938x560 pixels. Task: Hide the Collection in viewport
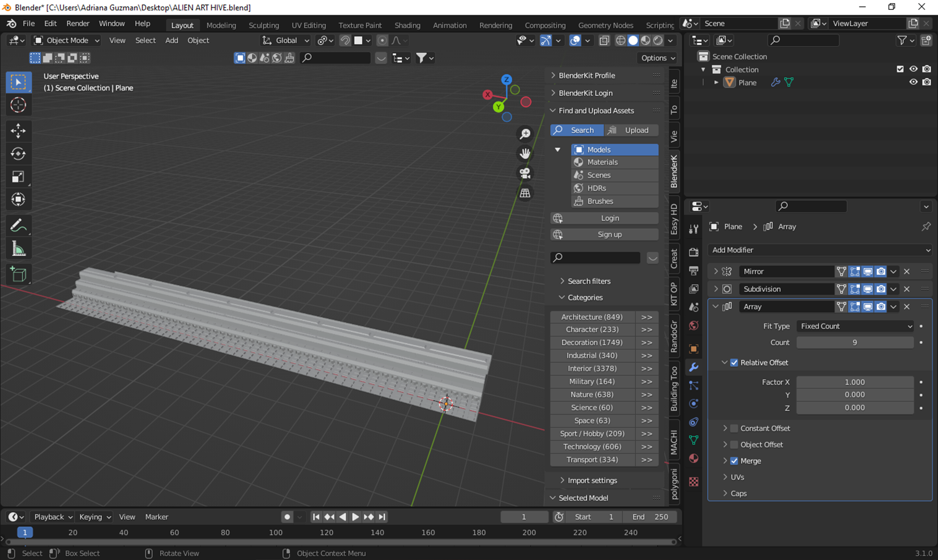914,69
